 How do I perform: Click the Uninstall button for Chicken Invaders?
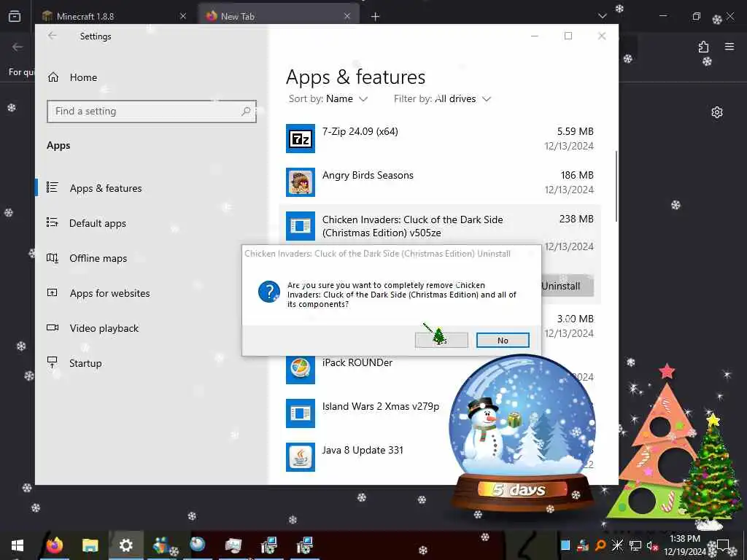[568, 286]
